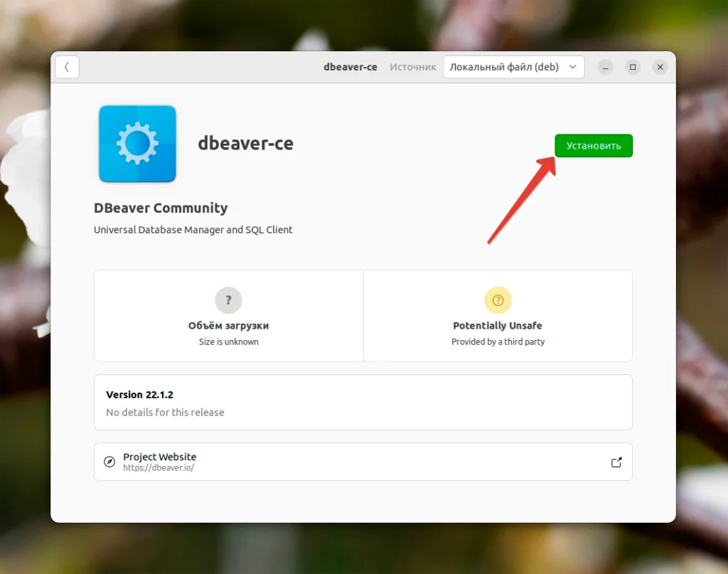Image resolution: width=728 pixels, height=574 pixels.
Task: Click the unknown download size question mark icon
Action: point(228,300)
